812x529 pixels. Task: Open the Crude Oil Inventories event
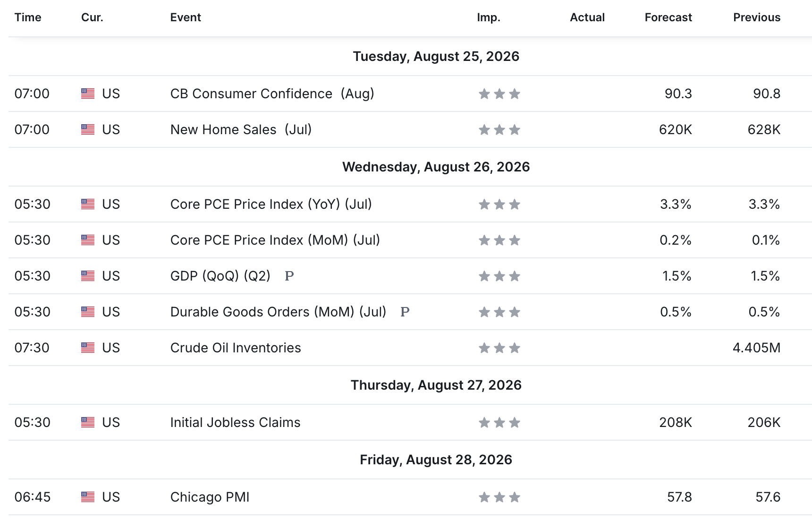click(x=236, y=348)
